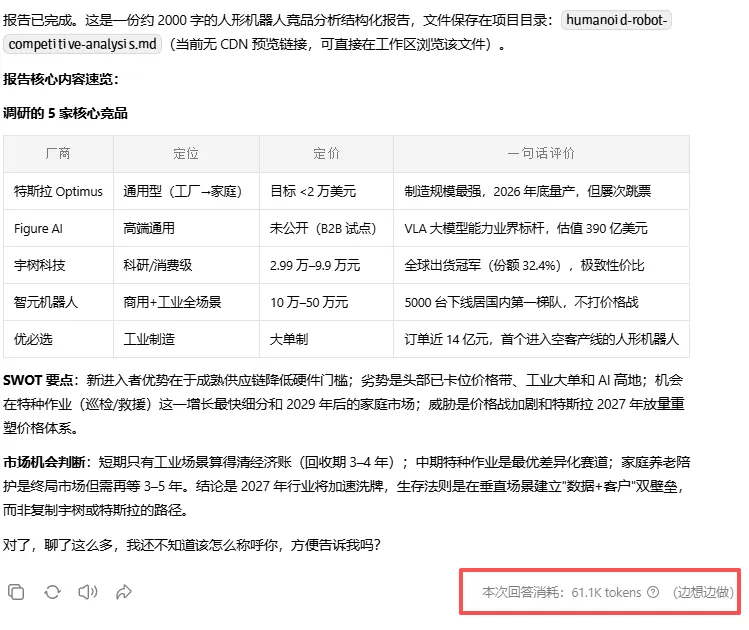Screen dimensions: 749x630
Task: Click the regenerate response icon
Action: pyautogui.click(x=52, y=592)
